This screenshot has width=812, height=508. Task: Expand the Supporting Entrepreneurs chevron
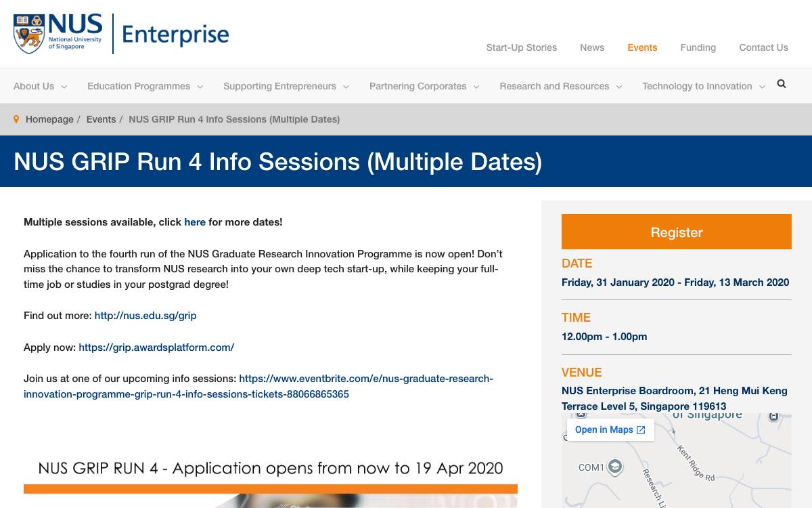pyautogui.click(x=346, y=87)
